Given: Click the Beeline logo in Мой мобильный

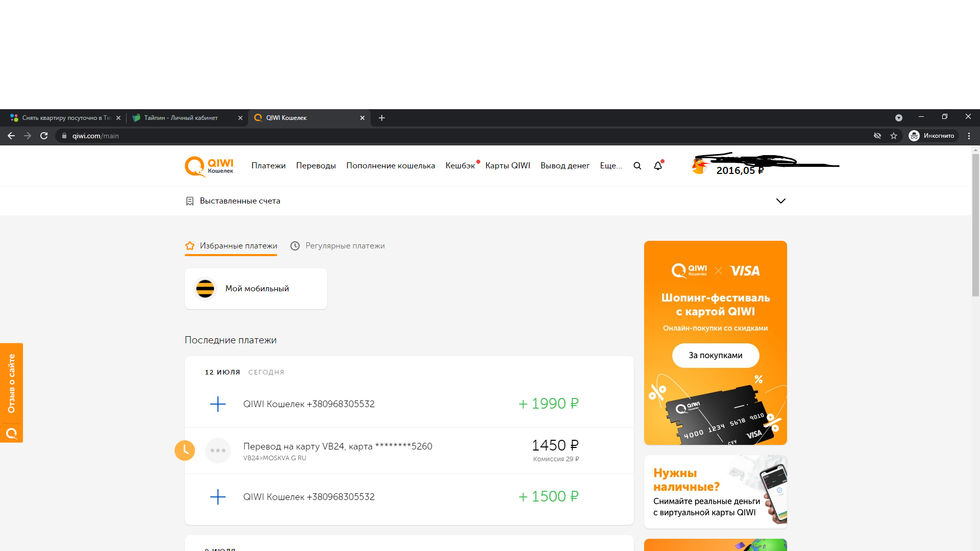Looking at the screenshot, I should click(205, 289).
